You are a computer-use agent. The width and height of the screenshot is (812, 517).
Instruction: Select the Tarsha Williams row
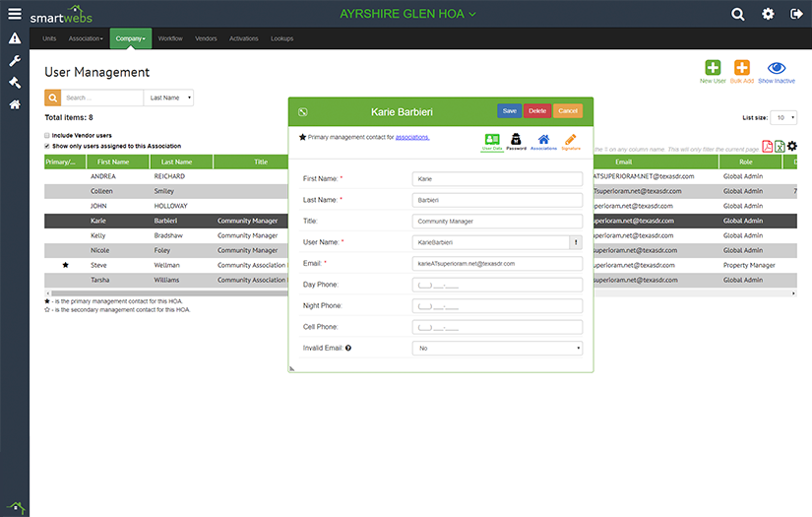pyautogui.click(x=165, y=280)
